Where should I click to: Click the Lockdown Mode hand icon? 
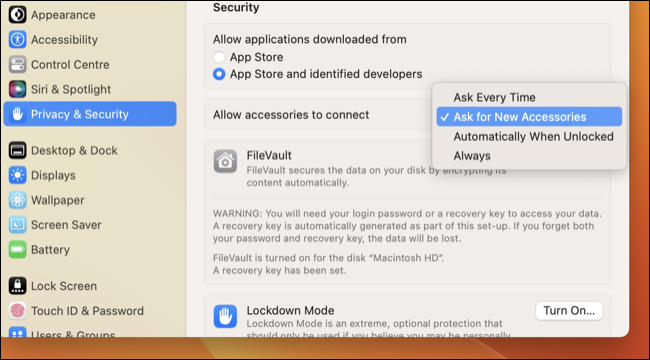tap(225, 316)
